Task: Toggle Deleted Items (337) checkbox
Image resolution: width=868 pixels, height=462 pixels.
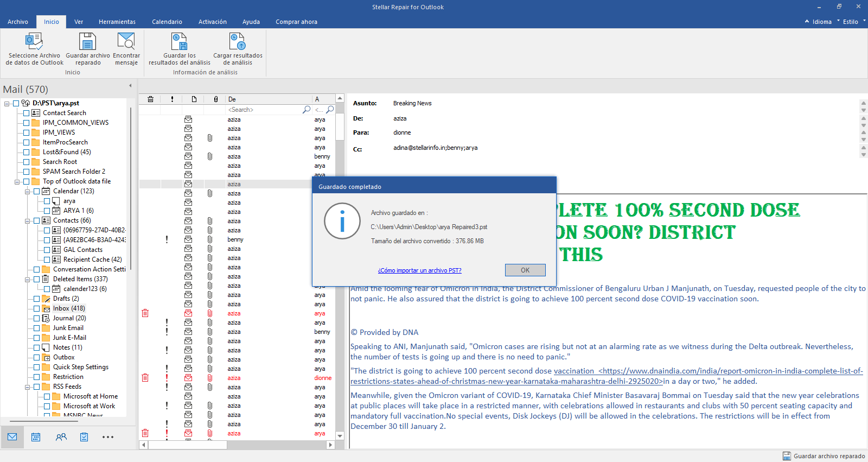Action: (36, 279)
